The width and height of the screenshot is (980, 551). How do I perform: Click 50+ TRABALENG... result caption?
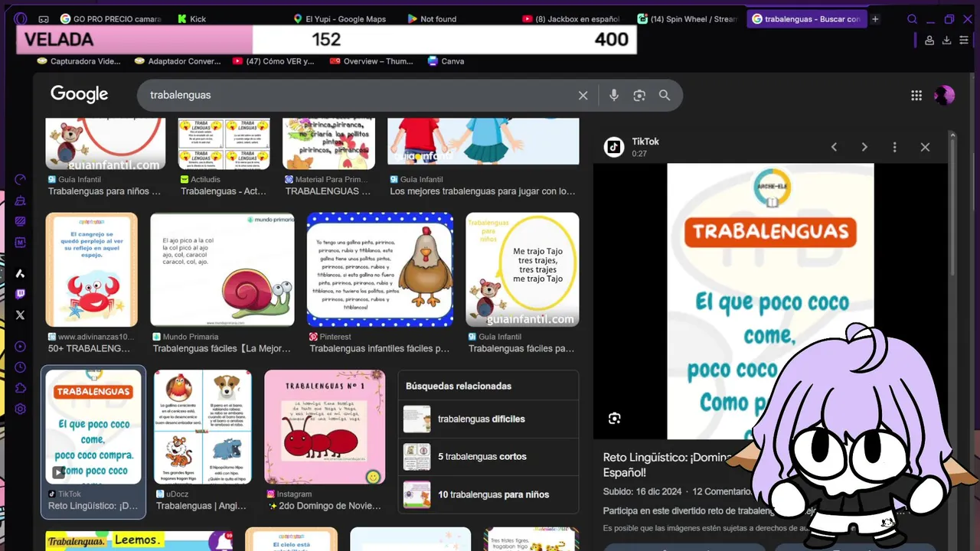coord(90,348)
